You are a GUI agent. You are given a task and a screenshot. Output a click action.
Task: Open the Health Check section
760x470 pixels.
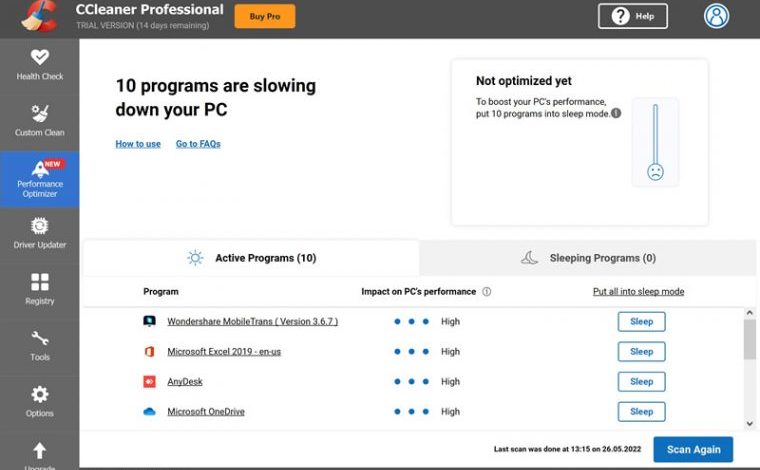coord(40,65)
